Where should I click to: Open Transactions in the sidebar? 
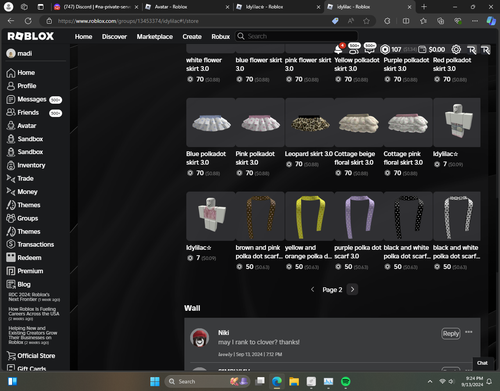[x=30, y=245]
